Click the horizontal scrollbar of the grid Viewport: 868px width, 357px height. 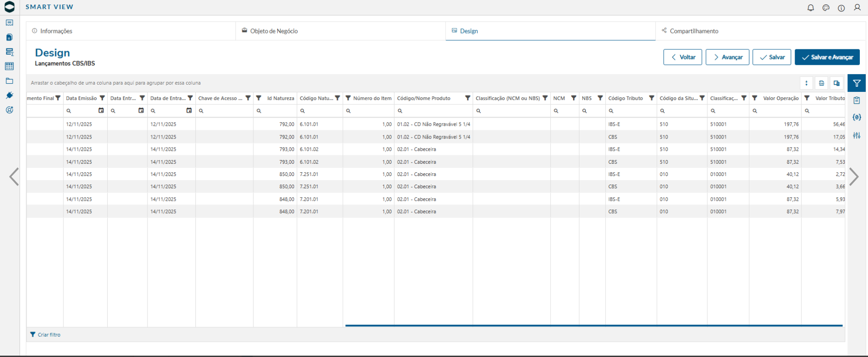pyautogui.click(x=594, y=325)
